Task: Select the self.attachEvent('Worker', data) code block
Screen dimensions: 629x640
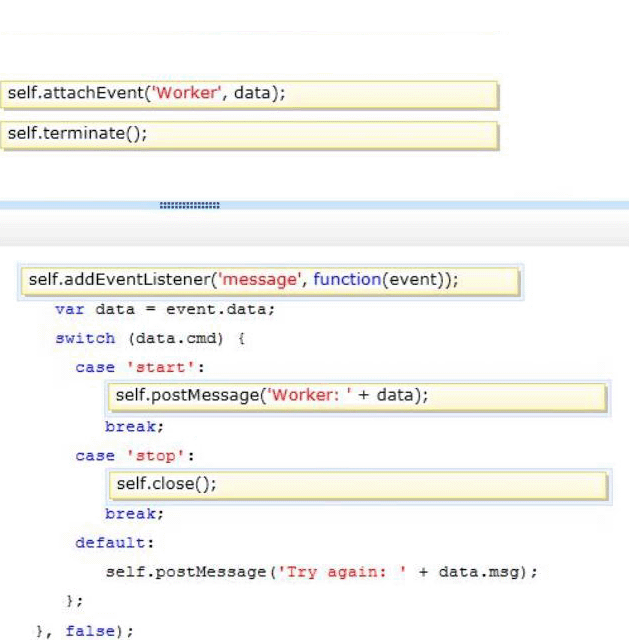Action: coord(249,94)
